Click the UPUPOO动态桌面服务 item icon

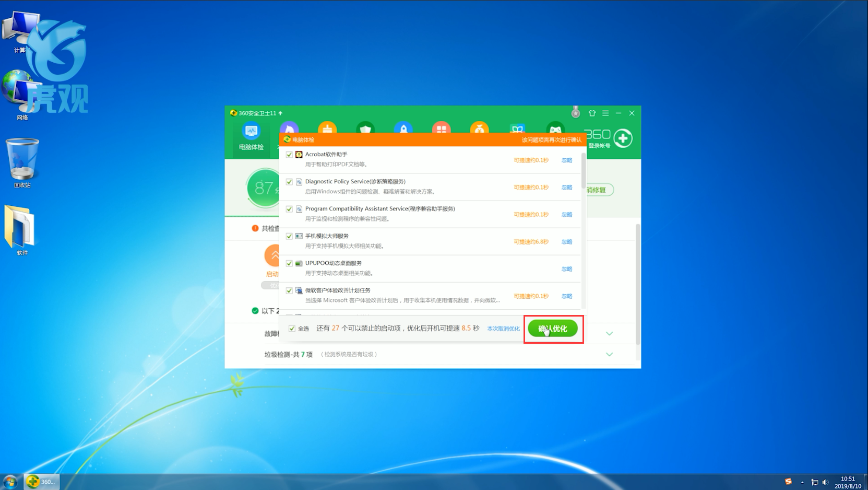coord(299,263)
